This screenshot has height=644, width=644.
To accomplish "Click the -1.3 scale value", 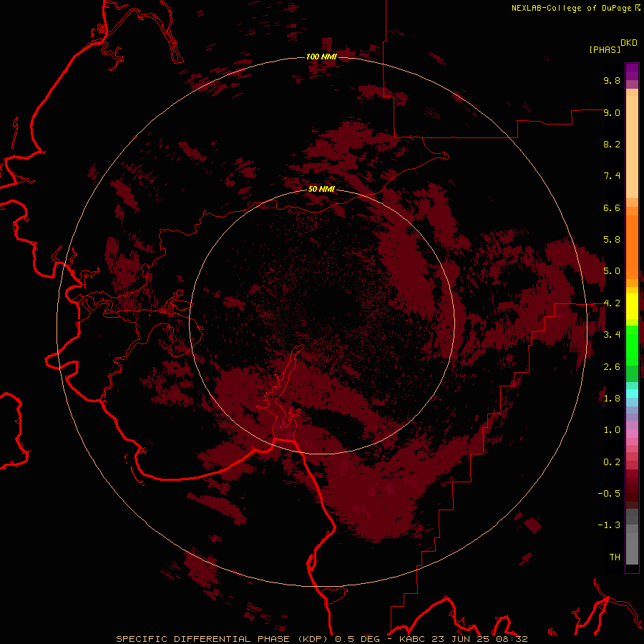I will pyautogui.click(x=609, y=525).
